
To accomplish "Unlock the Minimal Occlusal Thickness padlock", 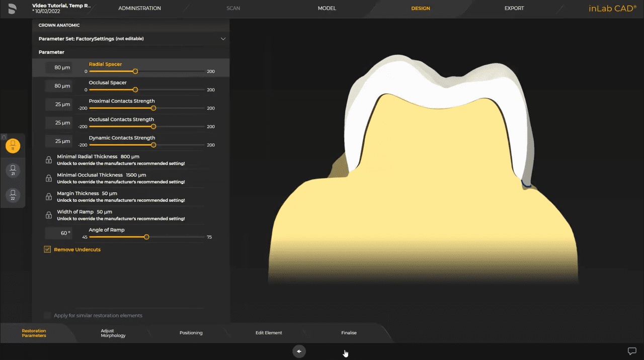I will coord(48,178).
